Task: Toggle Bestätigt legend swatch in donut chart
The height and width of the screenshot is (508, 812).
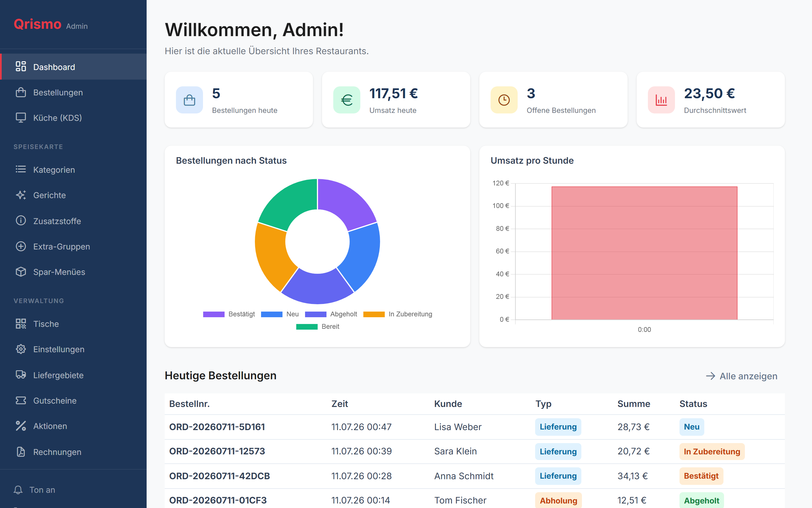Action: click(x=214, y=314)
